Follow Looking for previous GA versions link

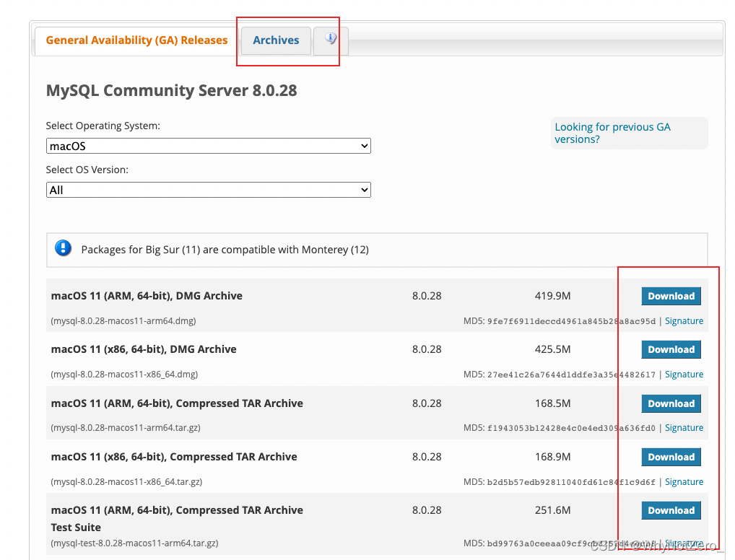pos(612,133)
